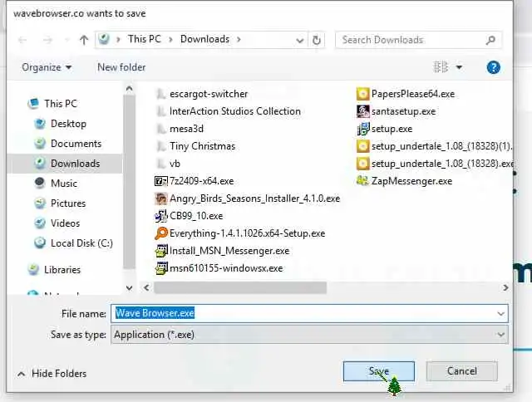This screenshot has height=402, width=532.
Task: Create a New folder
Action: coord(121,67)
